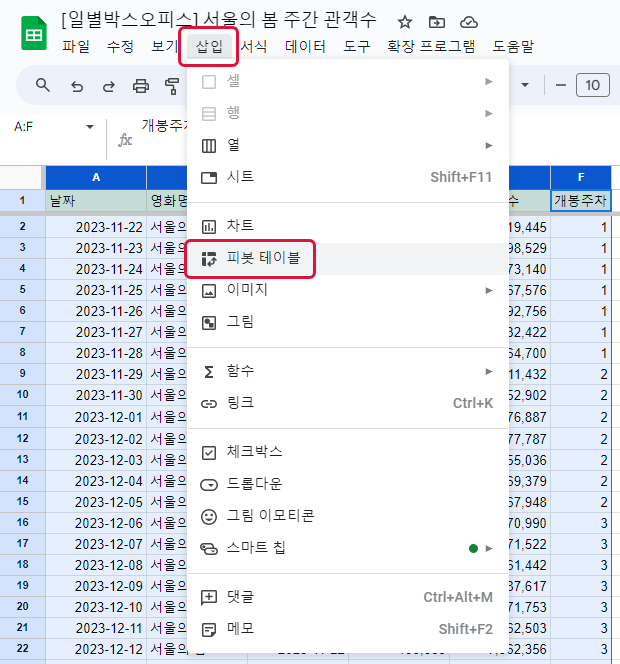Click the move to folder icon
620x664 pixels.
[436, 22]
